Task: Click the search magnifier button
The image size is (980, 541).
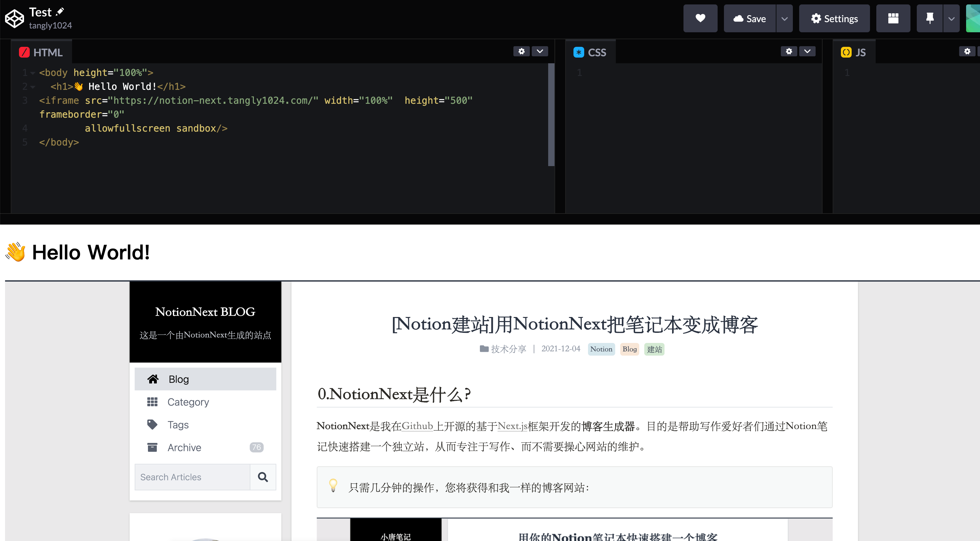Action: 263,477
